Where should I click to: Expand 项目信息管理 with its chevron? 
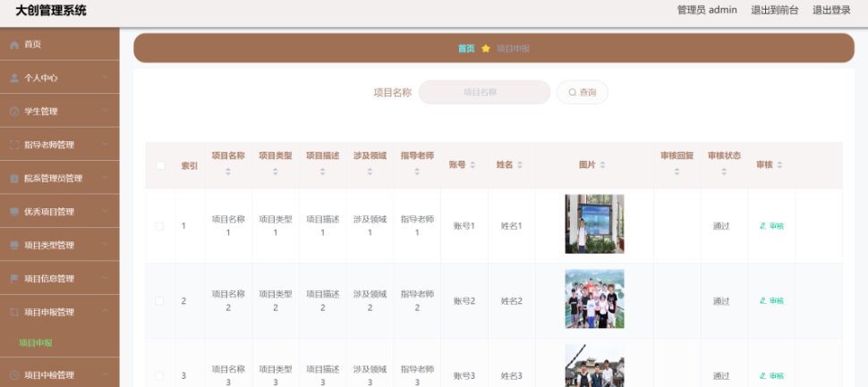coord(106,279)
